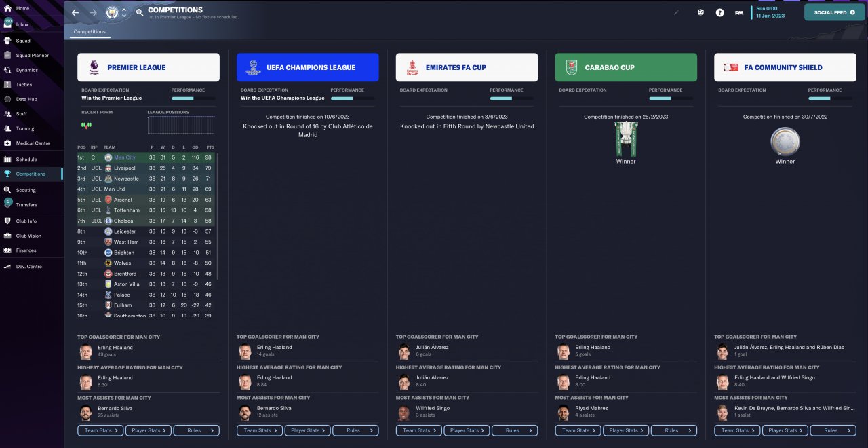Open the Inbox sidebar item
This screenshot has height=448, width=868.
click(x=31, y=24)
